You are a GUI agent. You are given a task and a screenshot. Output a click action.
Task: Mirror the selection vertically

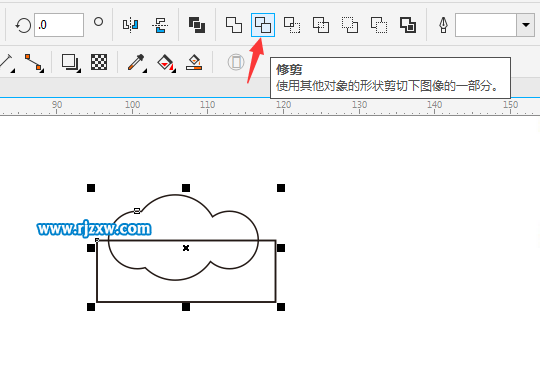click(x=160, y=25)
